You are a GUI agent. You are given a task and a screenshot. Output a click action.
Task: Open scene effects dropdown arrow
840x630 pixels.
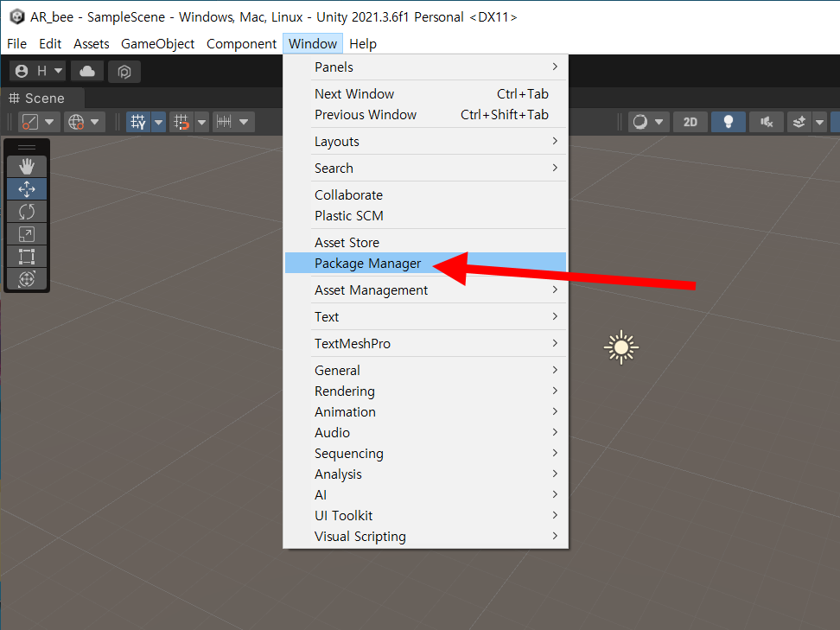(819, 122)
